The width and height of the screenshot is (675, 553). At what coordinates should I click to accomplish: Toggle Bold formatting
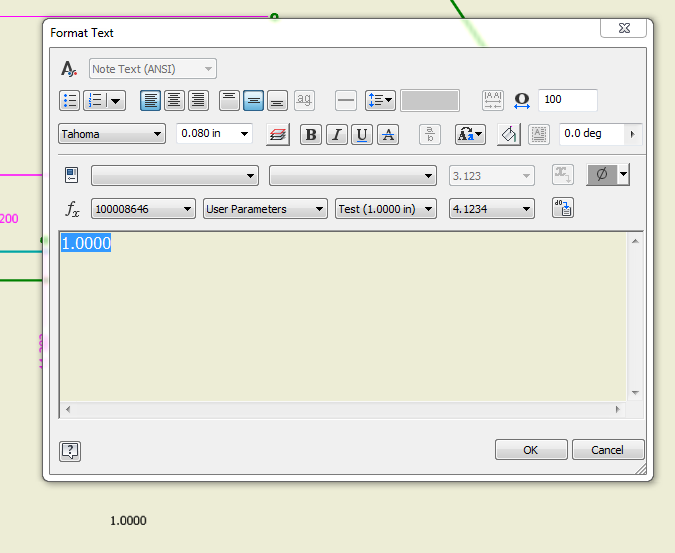[x=311, y=135]
